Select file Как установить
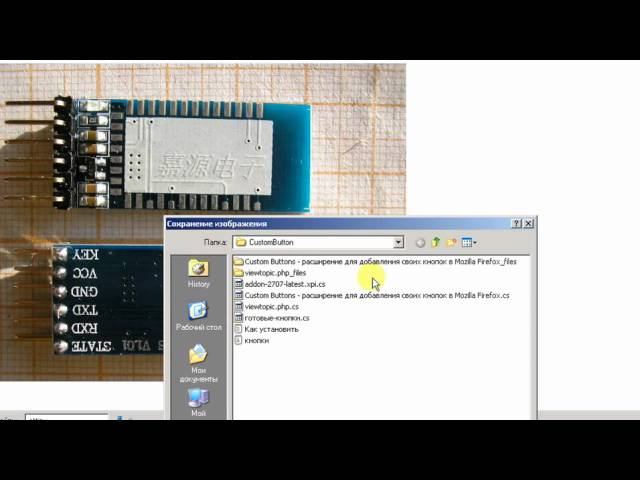This screenshot has width=640, height=480. [x=267, y=329]
